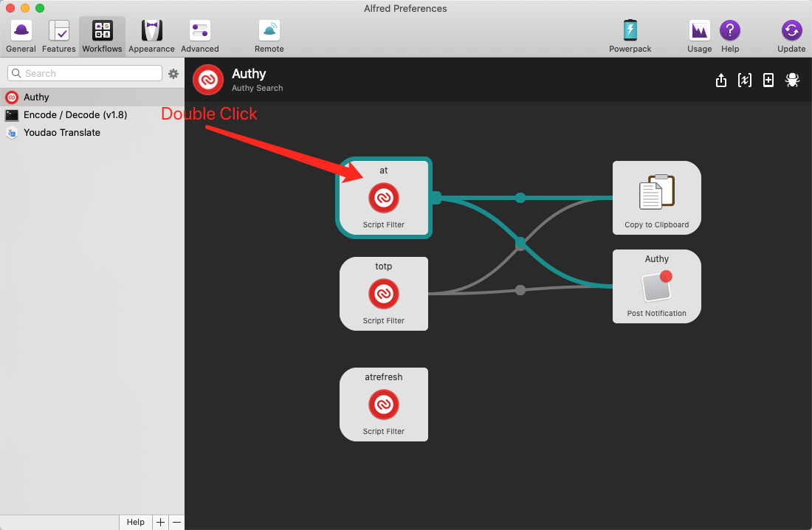The height and width of the screenshot is (530, 812).
Task: Click the Help button below workflow list
Action: coord(136,522)
